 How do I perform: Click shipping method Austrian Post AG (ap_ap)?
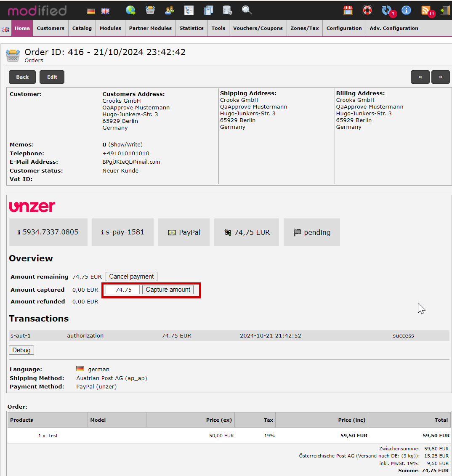pos(112,378)
